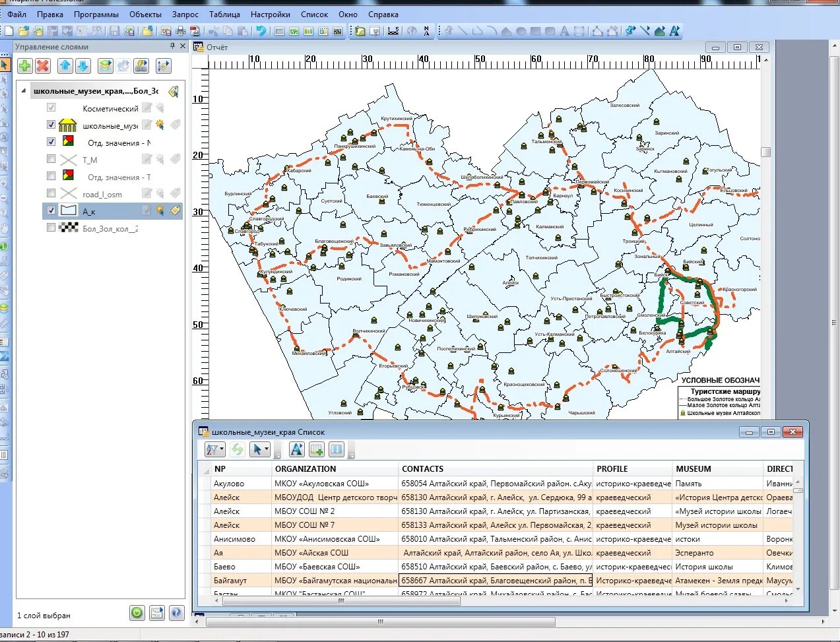Screen dimensions: 840x642
Task: Open the Файл menu
Action: click(16, 14)
